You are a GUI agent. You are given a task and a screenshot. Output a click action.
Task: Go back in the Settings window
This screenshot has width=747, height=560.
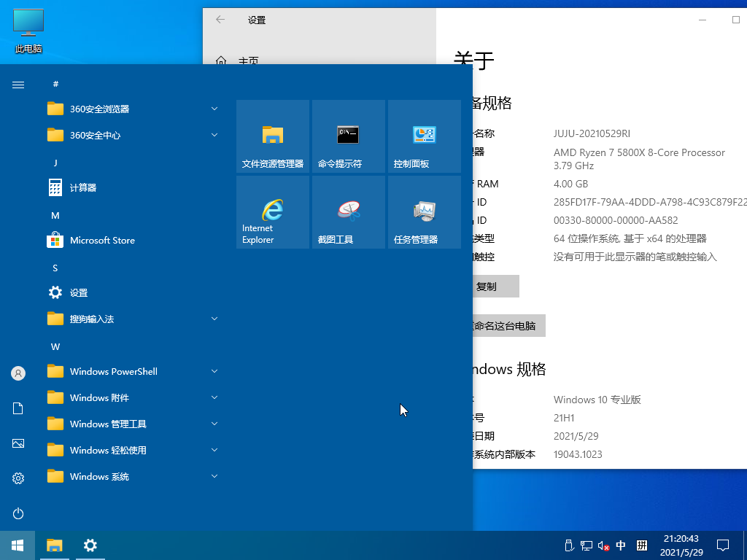tap(220, 20)
